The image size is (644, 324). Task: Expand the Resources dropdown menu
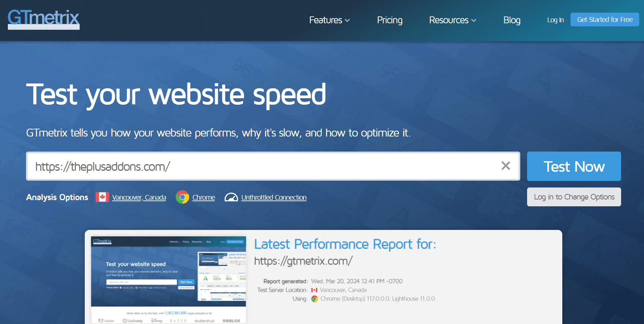[453, 20]
